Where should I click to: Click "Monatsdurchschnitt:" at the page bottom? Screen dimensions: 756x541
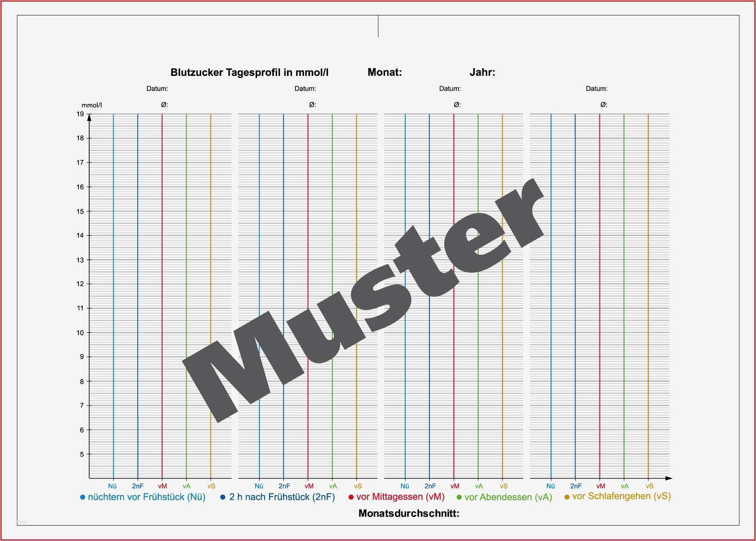[409, 513]
